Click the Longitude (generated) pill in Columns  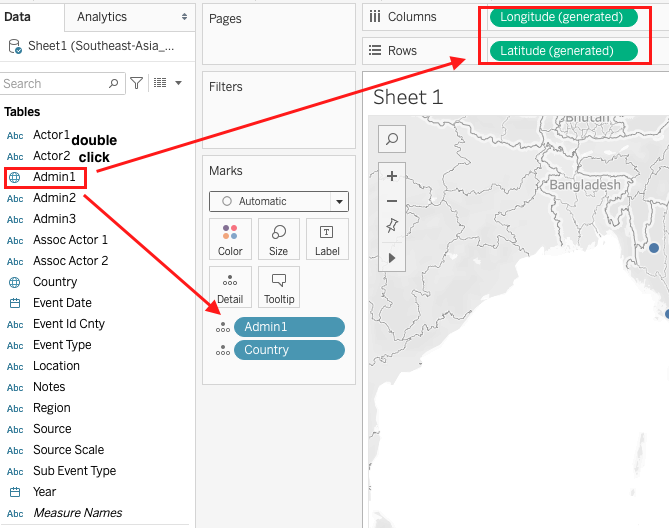tap(561, 17)
